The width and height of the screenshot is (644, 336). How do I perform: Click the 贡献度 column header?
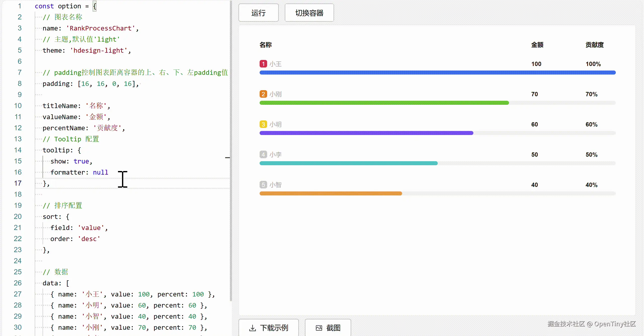[594, 45]
